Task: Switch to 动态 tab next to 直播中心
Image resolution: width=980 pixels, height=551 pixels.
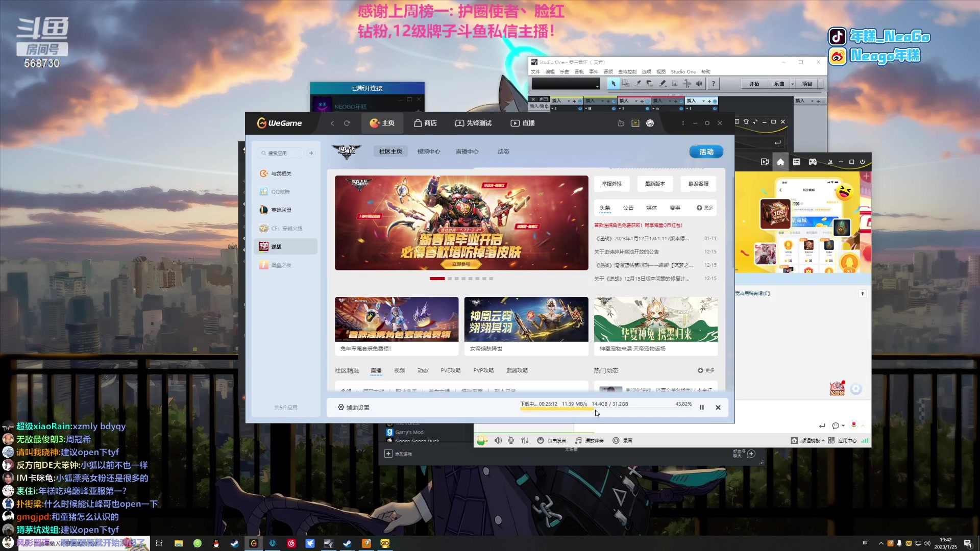Action: 503,152
